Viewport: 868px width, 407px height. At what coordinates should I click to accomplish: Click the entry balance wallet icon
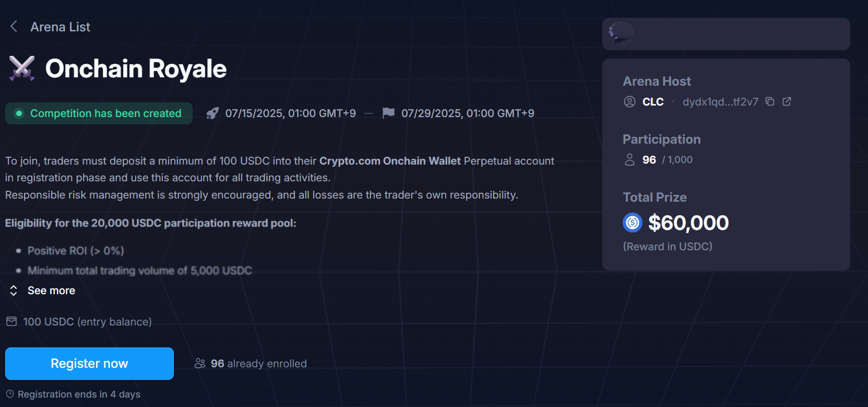[11, 321]
